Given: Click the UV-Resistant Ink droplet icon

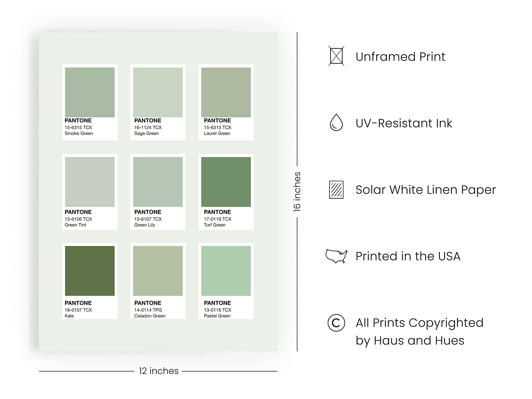Looking at the screenshot, I should 336,122.
